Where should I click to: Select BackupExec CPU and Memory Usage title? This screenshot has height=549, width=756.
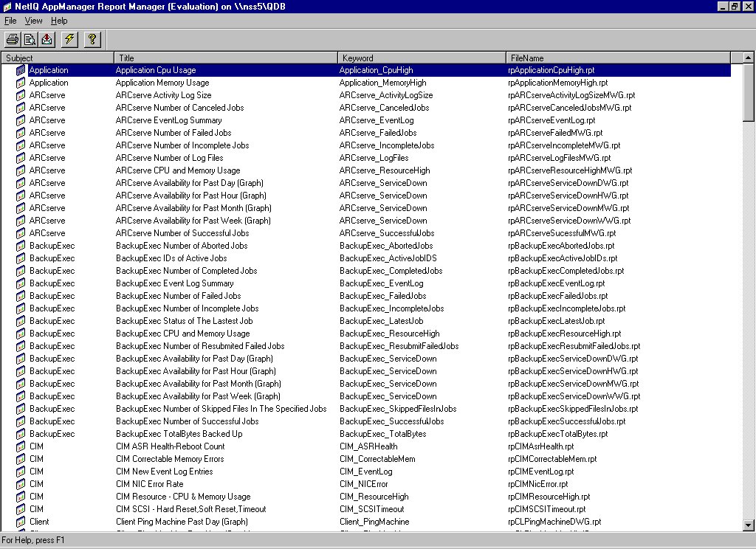(183, 334)
